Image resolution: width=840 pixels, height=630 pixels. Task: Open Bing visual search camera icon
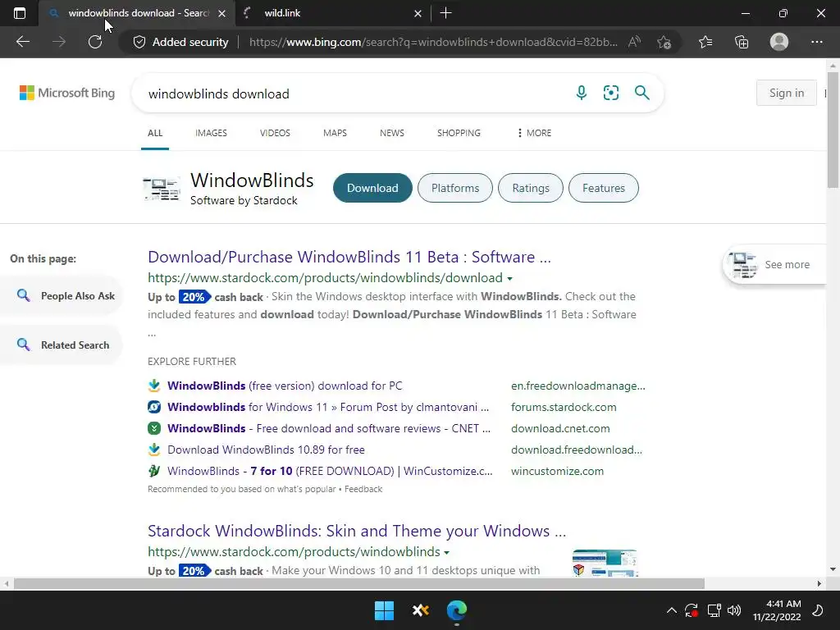click(x=610, y=93)
